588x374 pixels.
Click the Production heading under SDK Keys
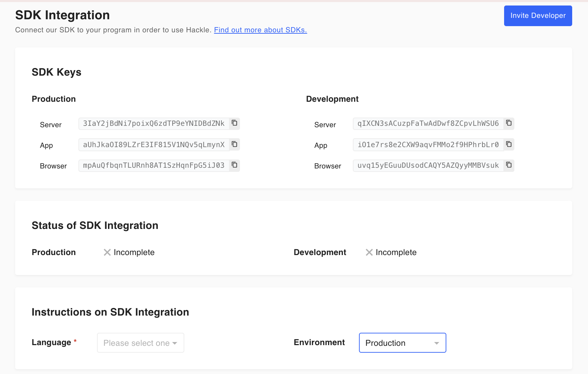click(x=54, y=99)
